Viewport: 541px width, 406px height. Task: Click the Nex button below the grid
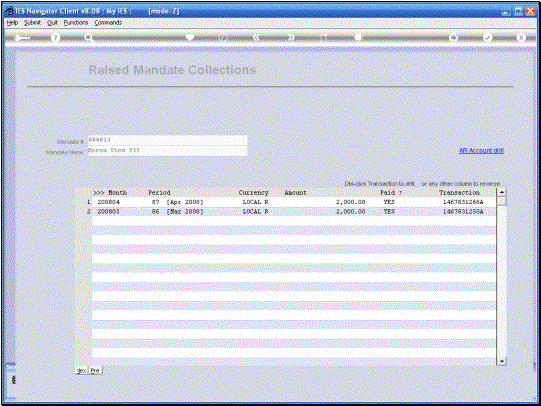[x=81, y=370]
